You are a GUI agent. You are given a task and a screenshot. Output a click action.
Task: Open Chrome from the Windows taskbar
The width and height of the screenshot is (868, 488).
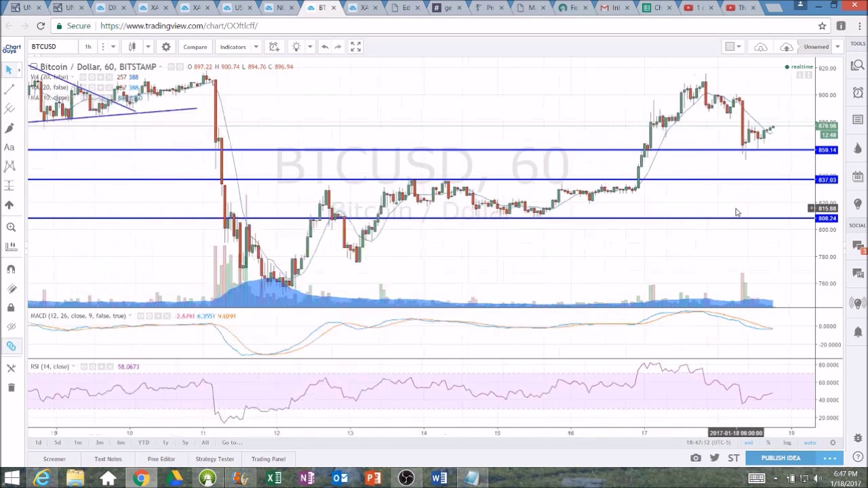coord(141,479)
